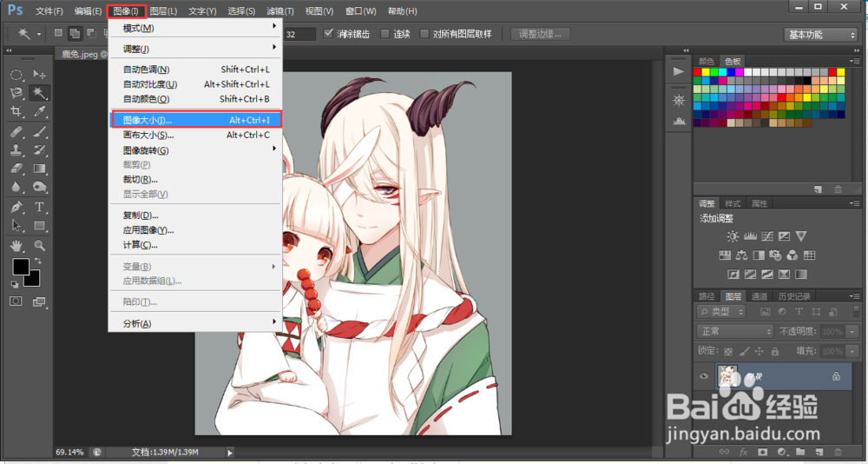This screenshot has width=868, height=464.
Task: Open 不透明度 opacity dropdown arrow
Action: (x=852, y=332)
